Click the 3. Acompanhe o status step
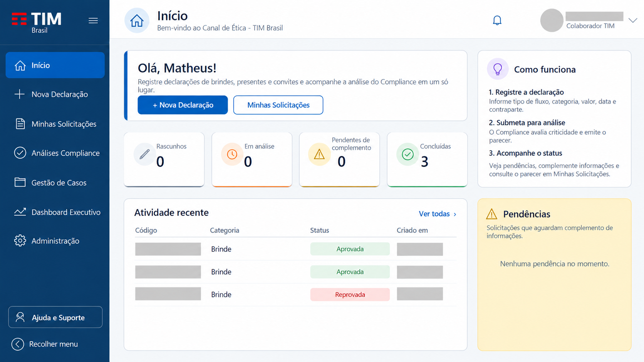This screenshot has width=644, height=362. click(x=525, y=153)
